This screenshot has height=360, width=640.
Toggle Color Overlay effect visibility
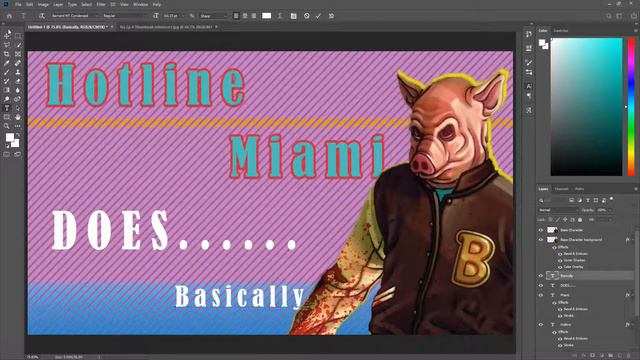tap(560, 267)
